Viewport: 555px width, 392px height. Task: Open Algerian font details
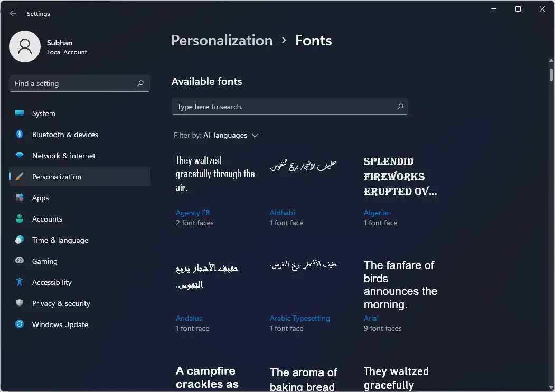pyautogui.click(x=377, y=213)
